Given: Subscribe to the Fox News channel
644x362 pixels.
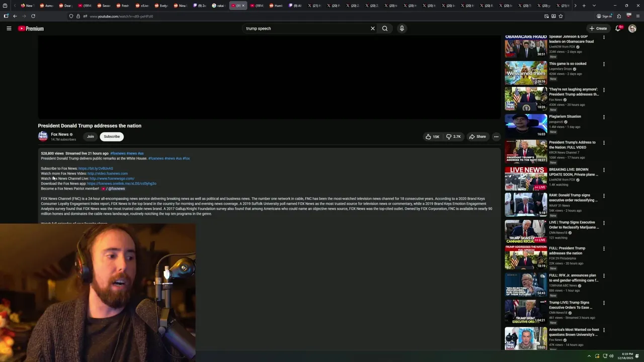Looking at the screenshot, I should [112, 136].
